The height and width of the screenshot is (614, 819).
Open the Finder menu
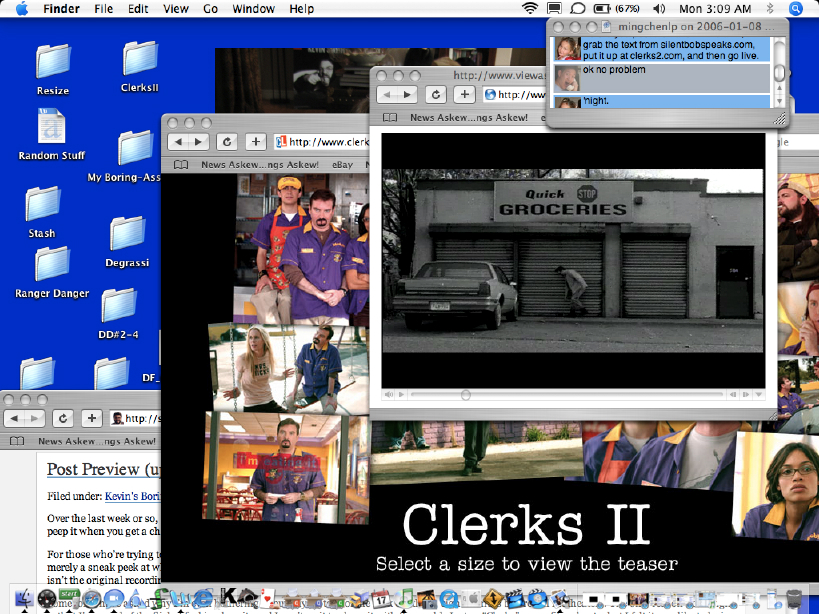[61, 9]
